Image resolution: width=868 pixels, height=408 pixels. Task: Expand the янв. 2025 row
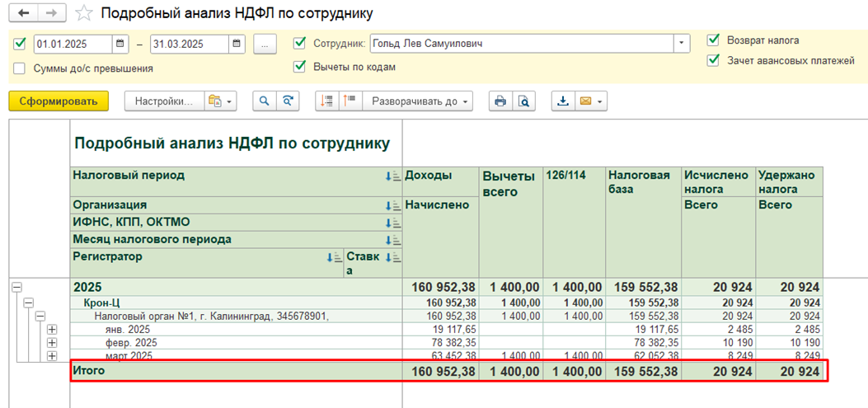coord(53,330)
